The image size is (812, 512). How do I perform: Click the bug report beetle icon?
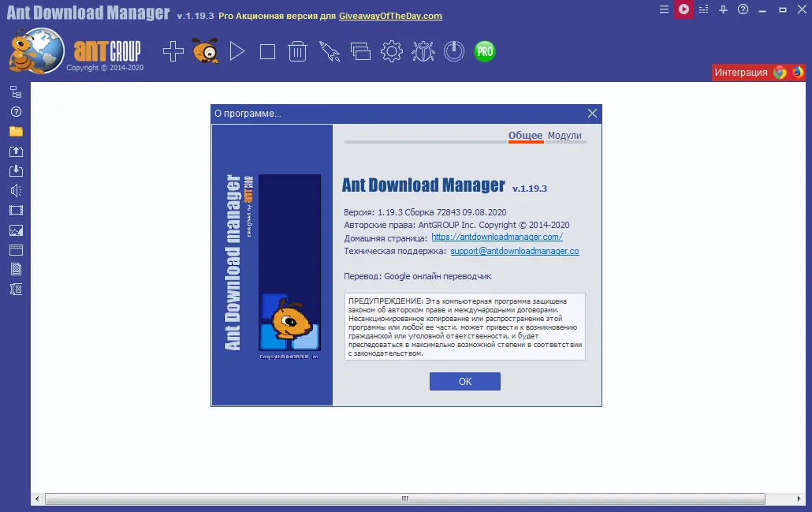coord(423,51)
